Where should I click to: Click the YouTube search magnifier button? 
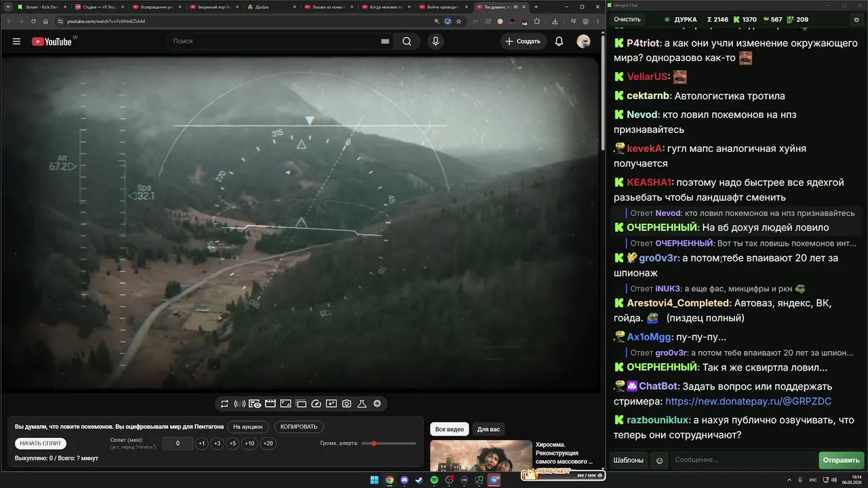407,41
